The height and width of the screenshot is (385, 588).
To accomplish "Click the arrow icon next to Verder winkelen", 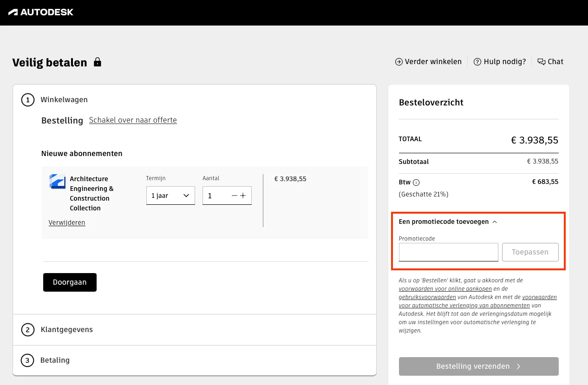I will 399,61.
